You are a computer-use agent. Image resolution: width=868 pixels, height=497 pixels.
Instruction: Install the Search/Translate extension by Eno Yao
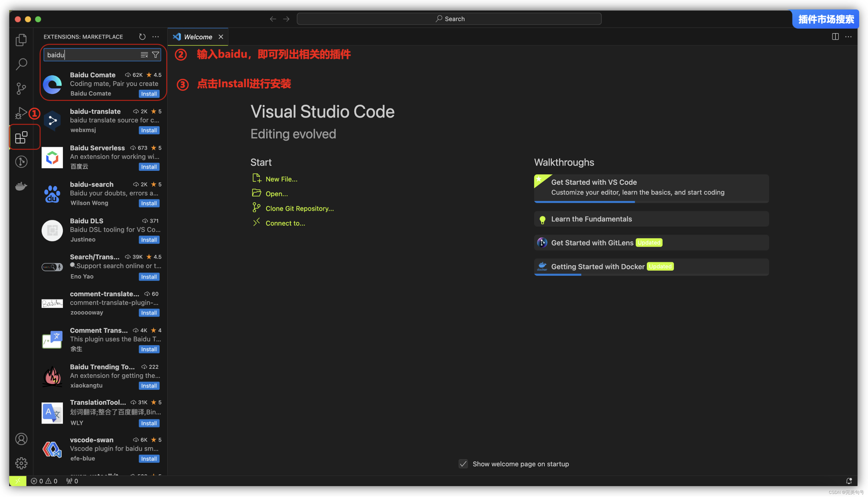149,277
